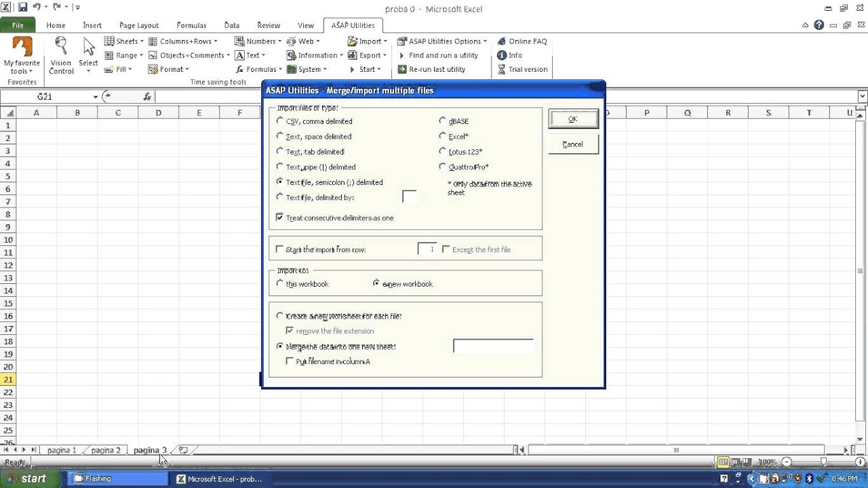Image resolution: width=868 pixels, height=488 pixels.
Task: Switch to the Home ribbon tab
Action: coord(56,25)
